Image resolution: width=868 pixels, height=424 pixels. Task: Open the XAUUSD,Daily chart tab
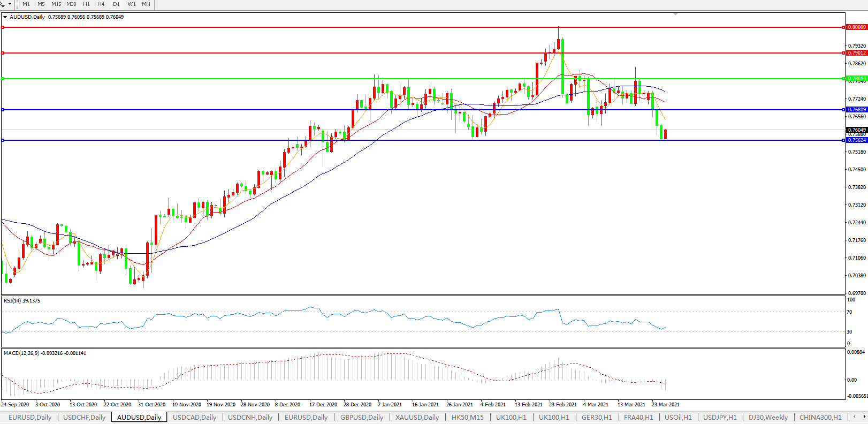pos(417,418)
